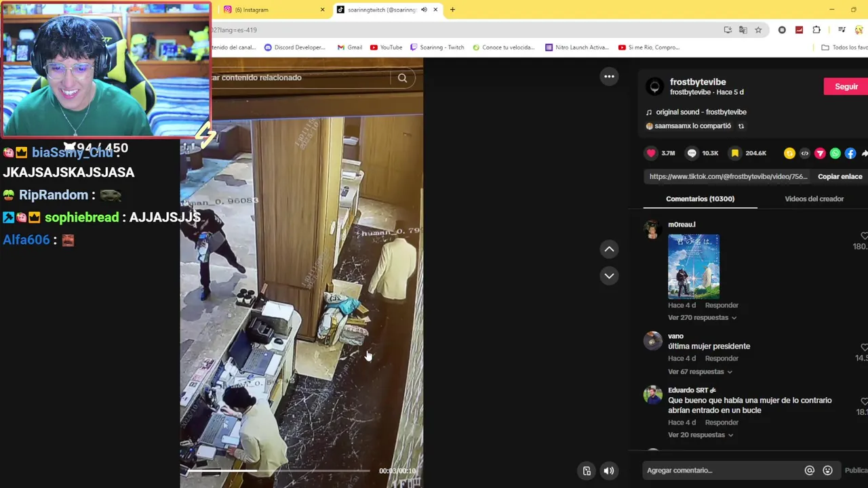Viewport: 868px width, 488px height.
Task: Open the Comentarios (10300) tab
Action: (x=700, y=199)
